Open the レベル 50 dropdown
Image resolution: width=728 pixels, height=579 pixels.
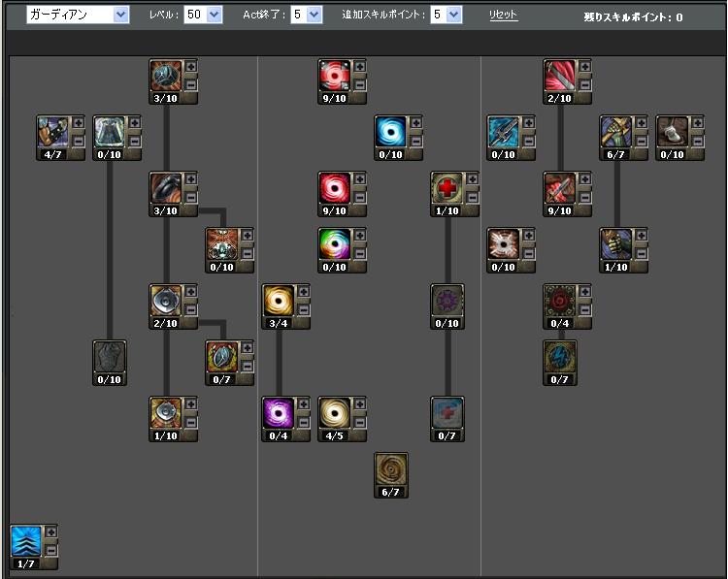click(x=203, y=15)
